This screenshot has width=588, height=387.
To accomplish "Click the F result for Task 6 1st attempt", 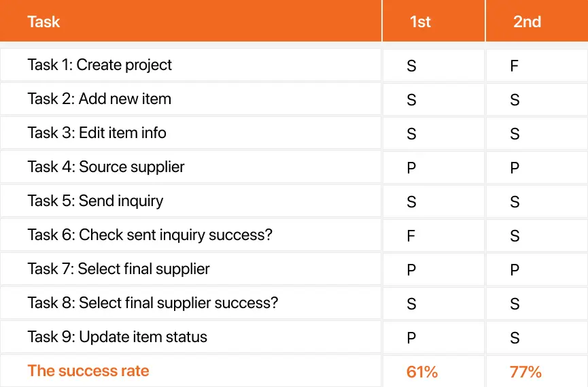I will point(411,236).
